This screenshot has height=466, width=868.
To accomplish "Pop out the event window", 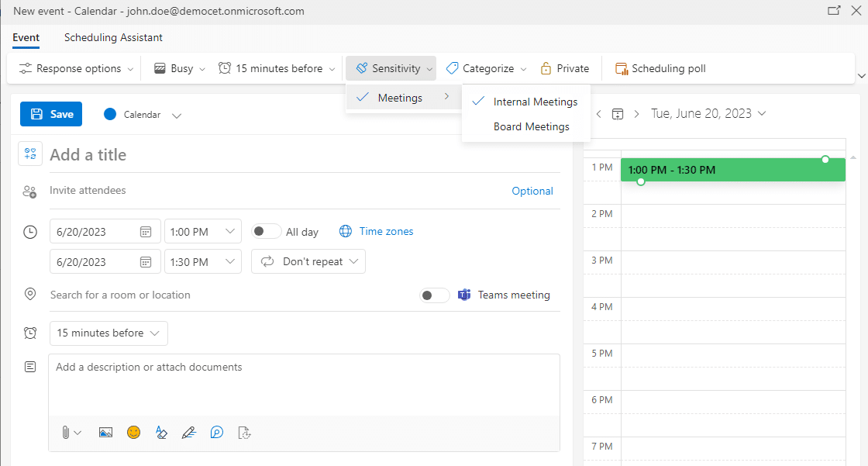I will (x=834, y=11).
